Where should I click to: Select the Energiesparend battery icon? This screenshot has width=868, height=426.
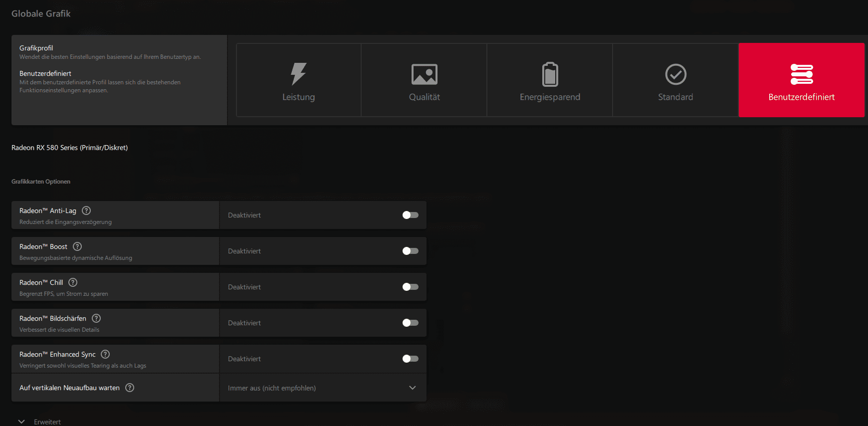tap(550, 74)
